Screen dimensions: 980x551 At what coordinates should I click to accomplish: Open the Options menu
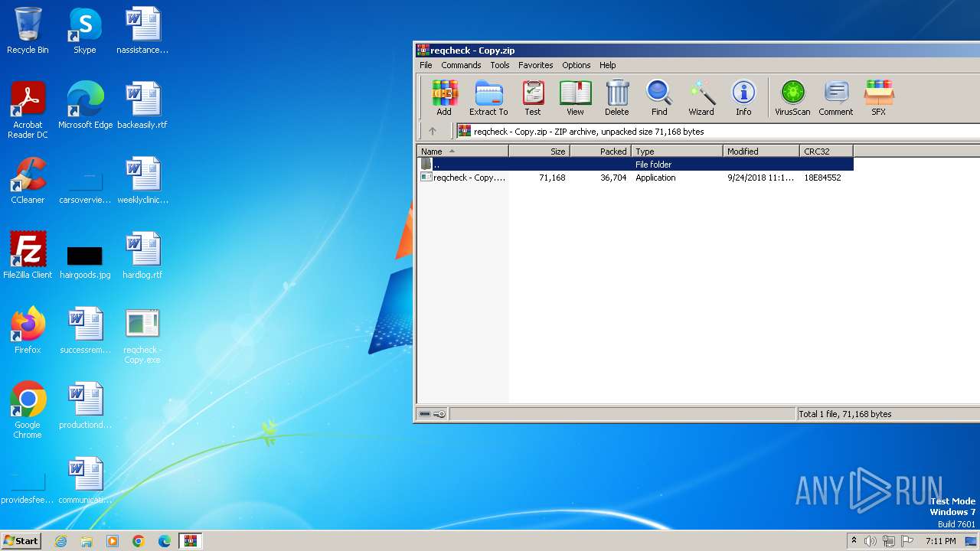pyautogui.click(x=576, y=65)
